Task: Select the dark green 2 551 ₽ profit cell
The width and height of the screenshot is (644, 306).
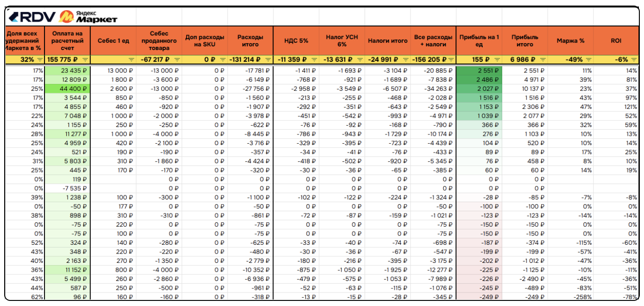Action: point(479,71)
